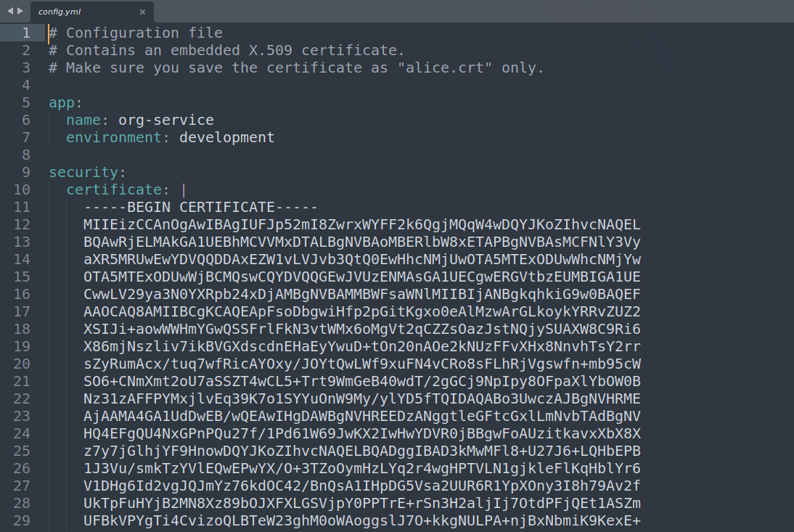Click line number 29 in the gutter
This screenshot has width=794, height=532.
(22, 520)
